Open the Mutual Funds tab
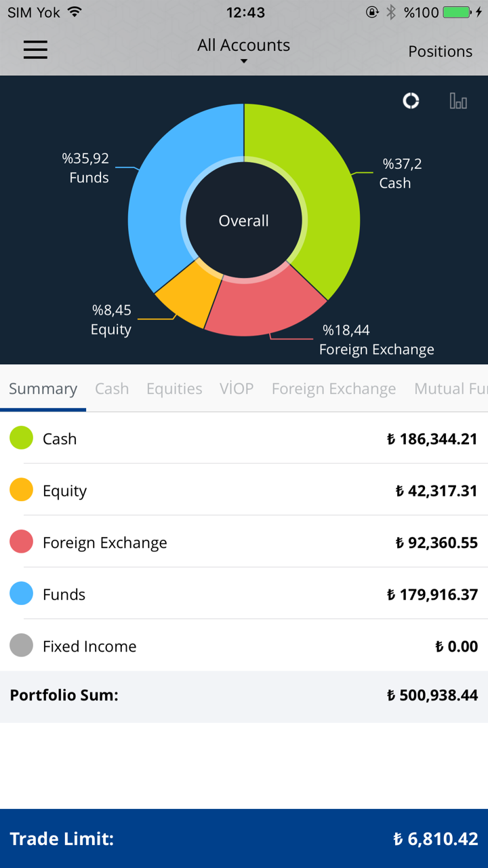 click(450, 389)
